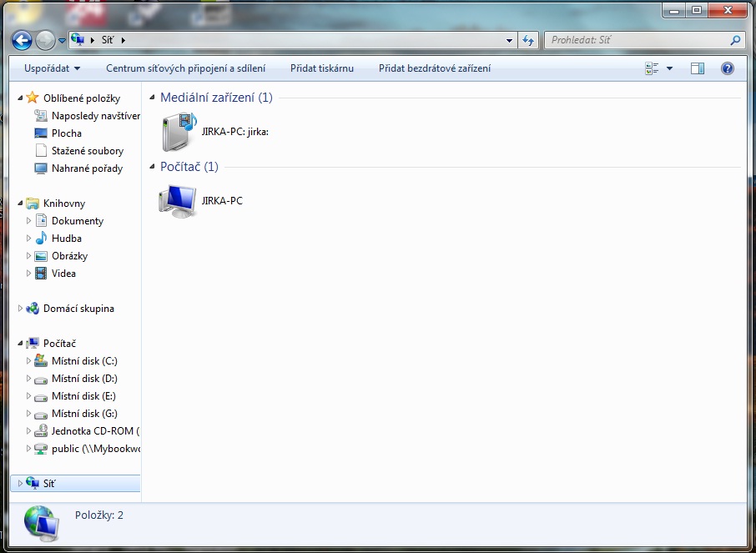Image resolution: width=756 pixels, height=553 pixels.
Task: Click Přidat bezdrátové zařízení
Action: [434, 68]
